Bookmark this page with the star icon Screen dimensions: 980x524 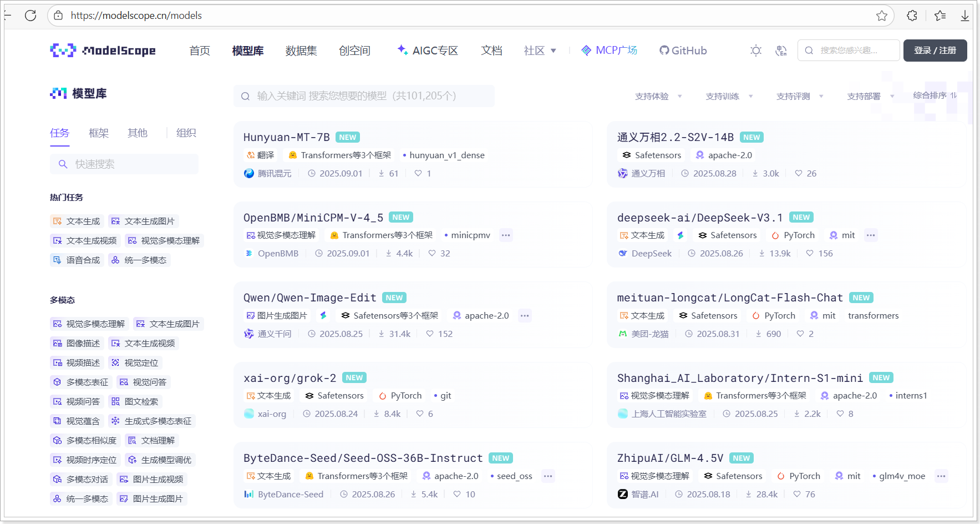882,16
